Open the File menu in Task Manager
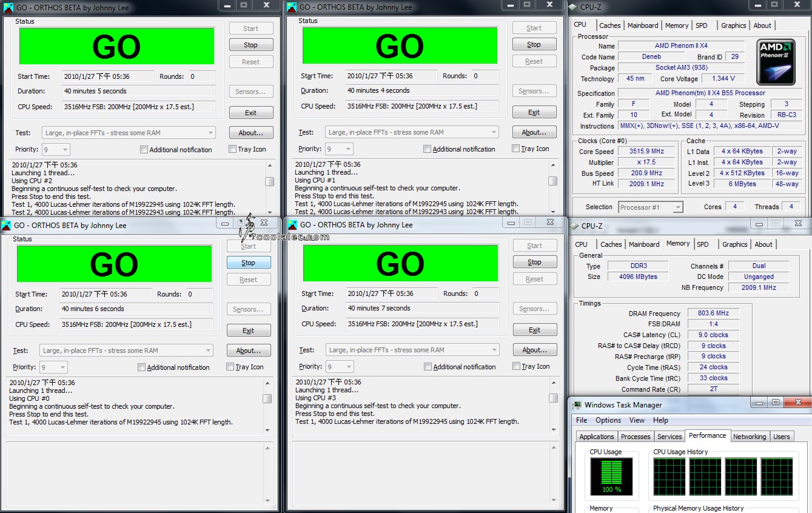This screenshot has height=513, width=812. click(x=582, y=420)
